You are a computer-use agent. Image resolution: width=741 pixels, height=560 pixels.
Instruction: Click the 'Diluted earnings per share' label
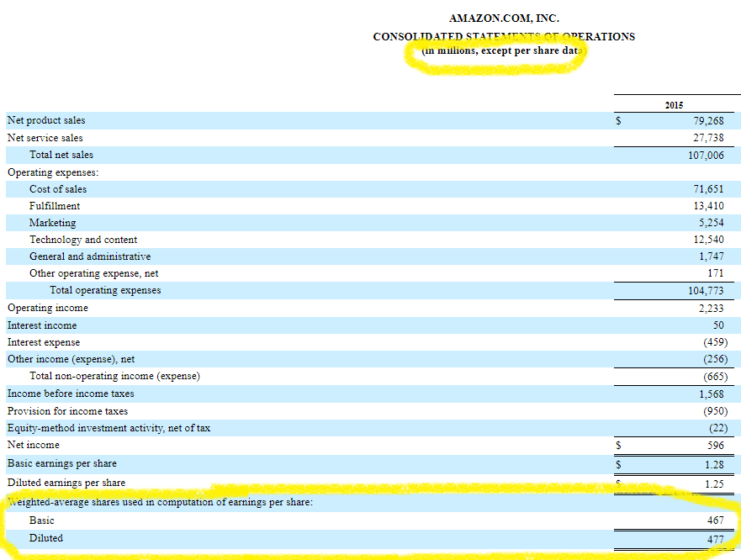point(66,483)
